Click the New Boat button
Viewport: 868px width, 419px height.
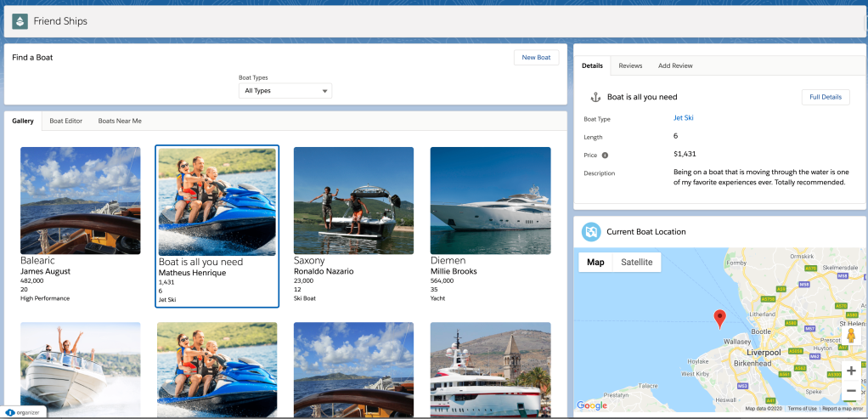(x=536, y=57)
